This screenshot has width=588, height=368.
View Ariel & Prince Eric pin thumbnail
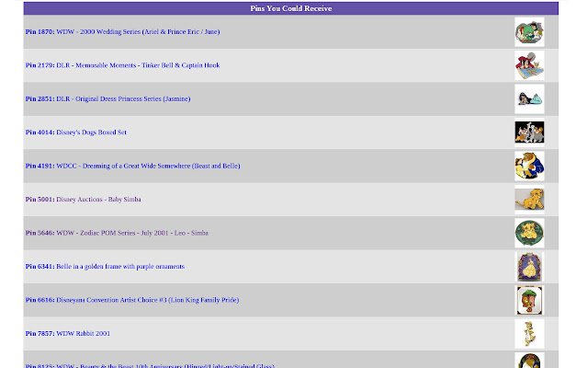pyautogui.click(x=529, y=32)
